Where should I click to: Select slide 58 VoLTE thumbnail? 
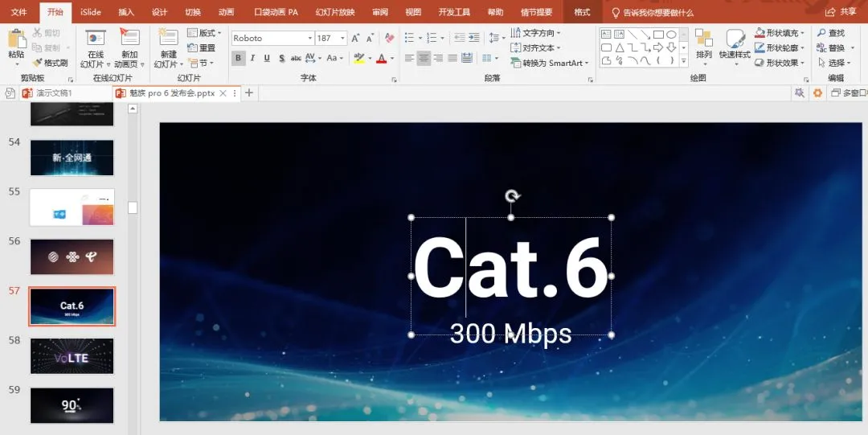pos(72,355)
